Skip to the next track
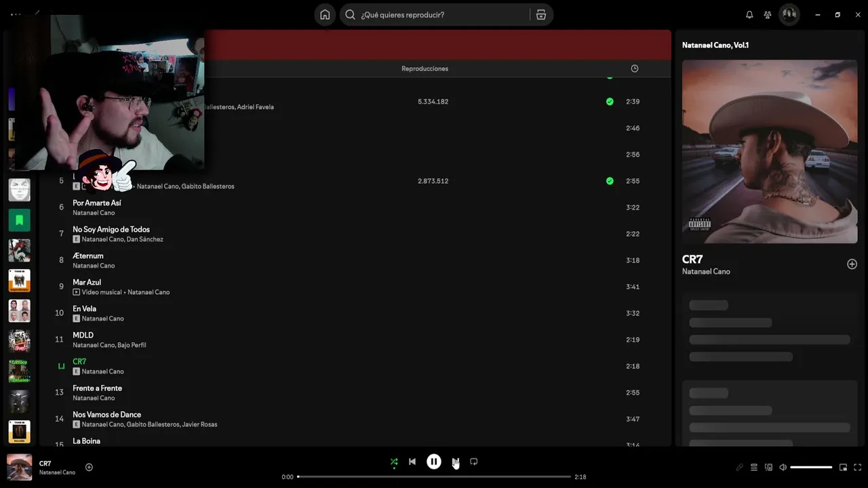The image size is (868, 488). [456, 462]
